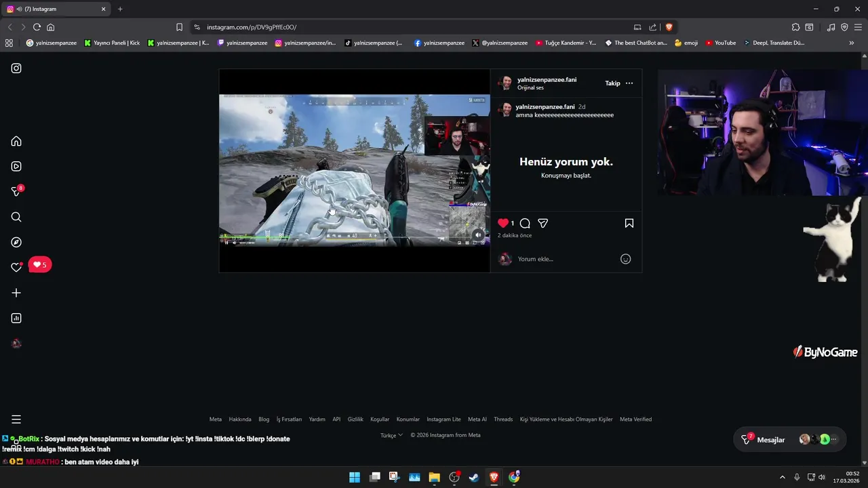Share the post with paper-plane icon
The height and width of the screenshot is (488, 868).
click(x=542, y=223)
